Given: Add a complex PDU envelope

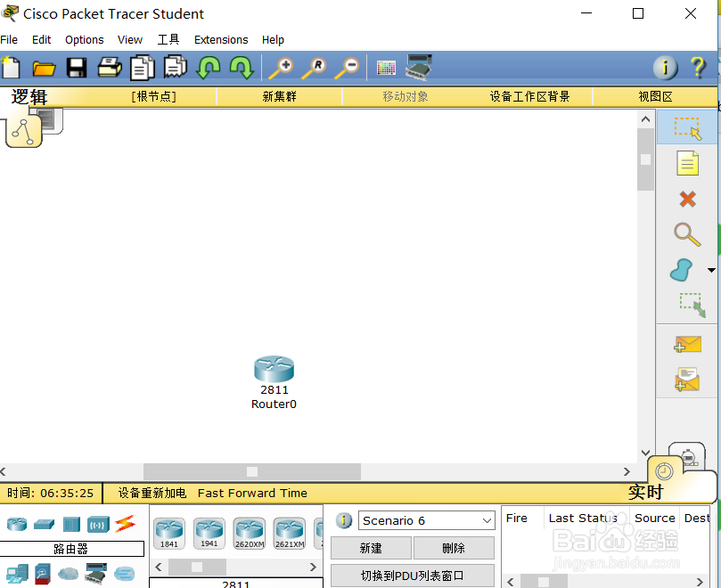Looking at the screenshot, I should [687, 379].
